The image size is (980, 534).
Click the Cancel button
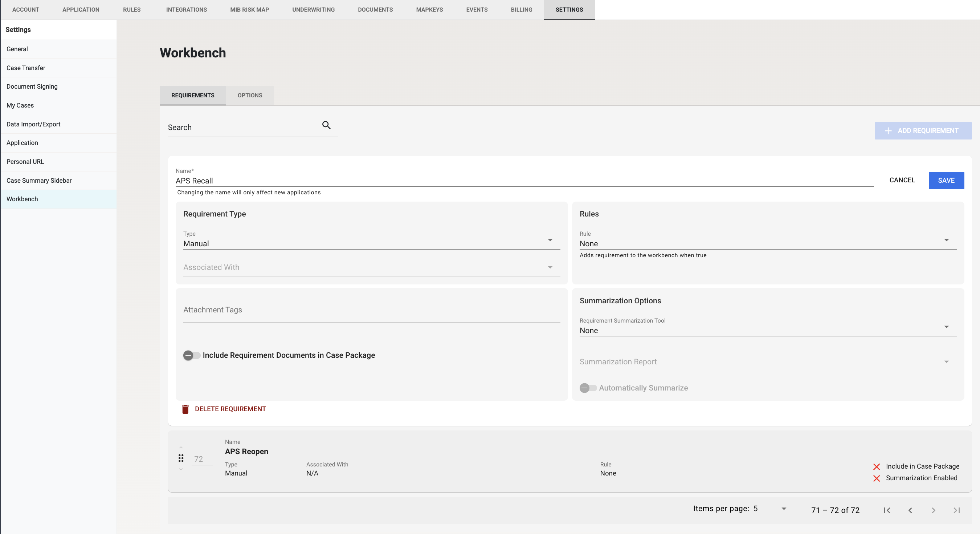tap(902, 180)
